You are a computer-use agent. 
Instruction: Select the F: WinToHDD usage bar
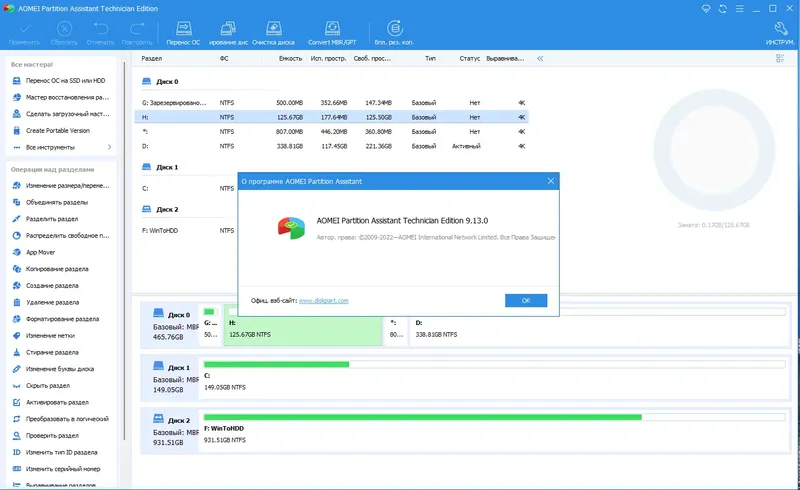(494, 417)
